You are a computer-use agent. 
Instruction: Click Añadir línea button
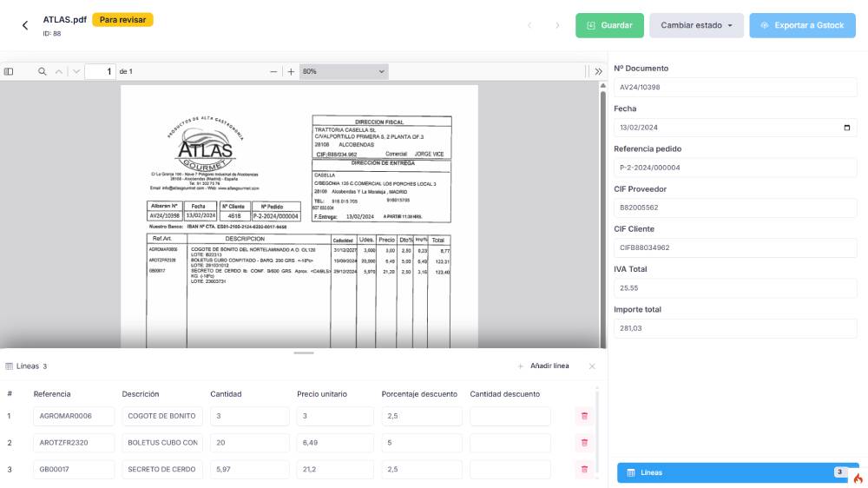click(x=543, y=366)
